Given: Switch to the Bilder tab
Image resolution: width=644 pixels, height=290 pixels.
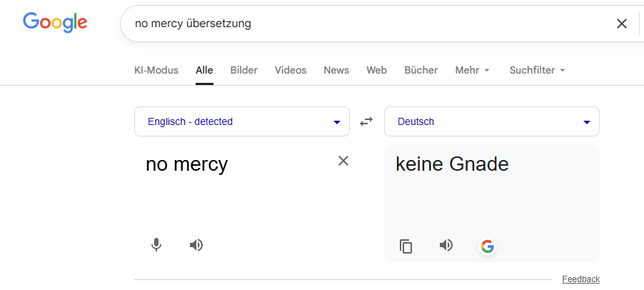Looking at the screenshot, I should 243,70.
